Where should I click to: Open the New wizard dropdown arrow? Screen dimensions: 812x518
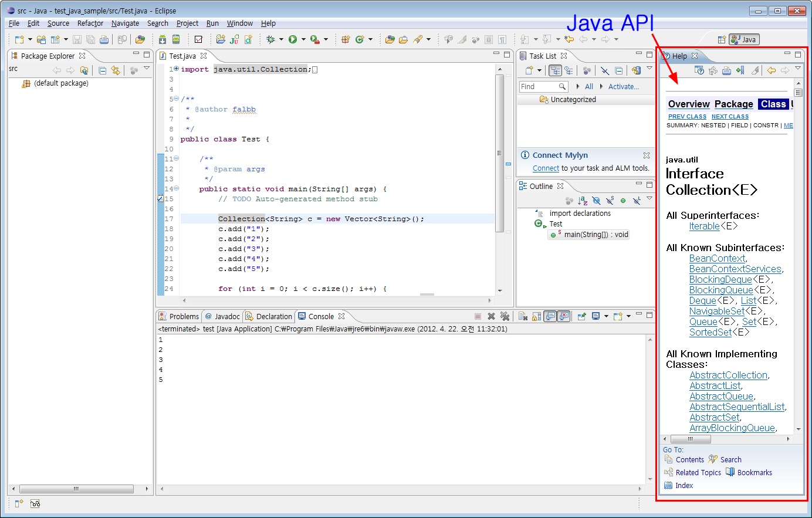coord(30,39)
